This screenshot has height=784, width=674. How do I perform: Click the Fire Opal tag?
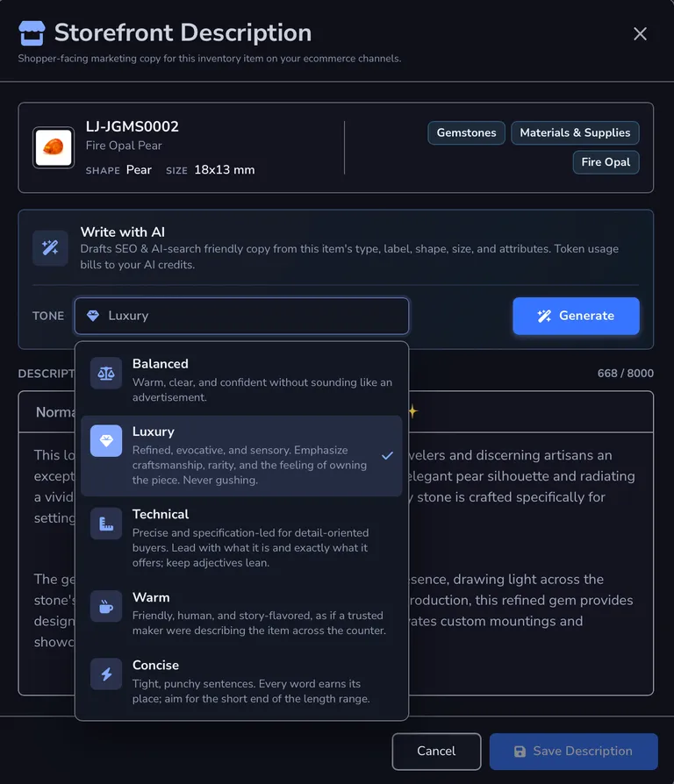606,162
